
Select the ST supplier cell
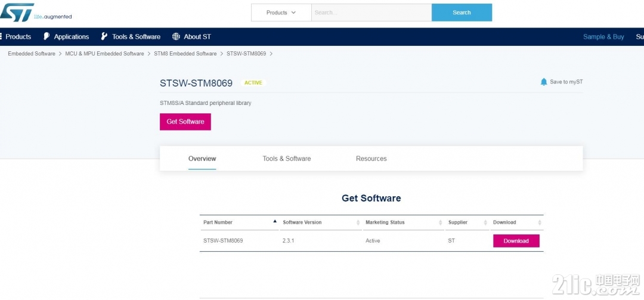451,241
